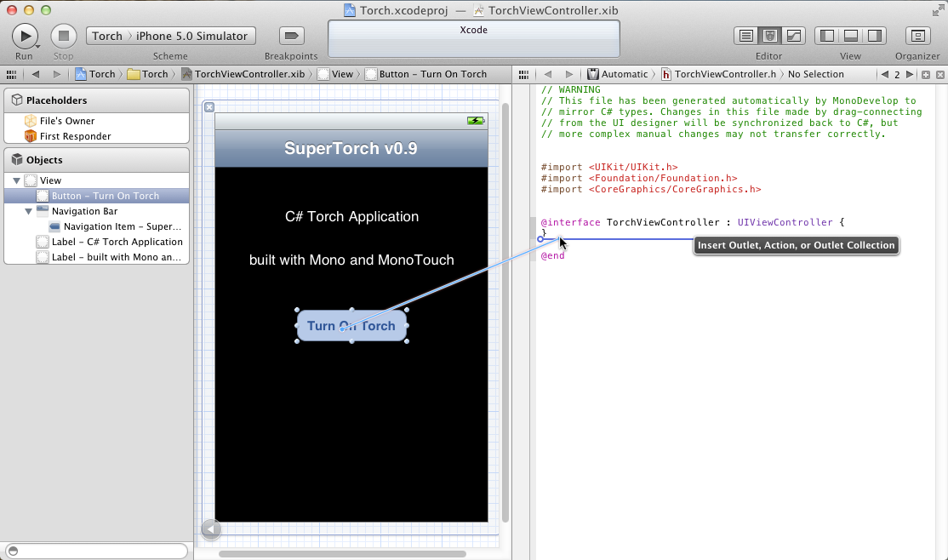Open the Torch scheme selector dropdown

(107, 36)
